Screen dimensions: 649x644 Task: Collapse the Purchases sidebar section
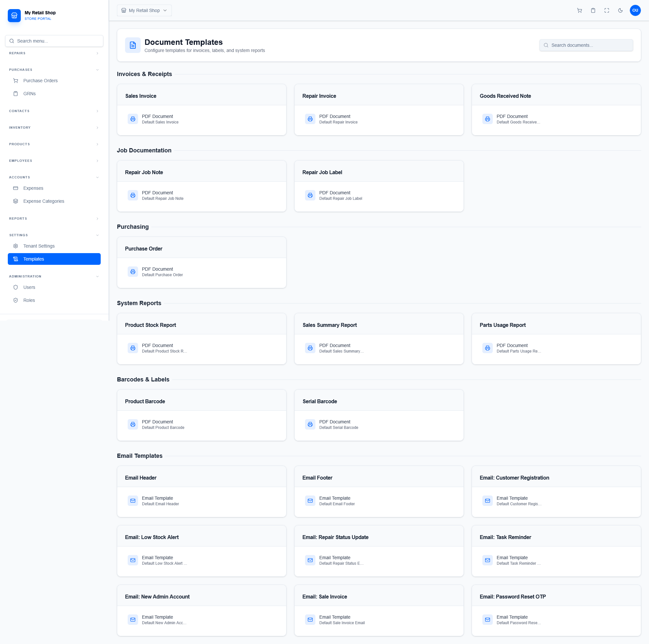click(x=54, y=70)
